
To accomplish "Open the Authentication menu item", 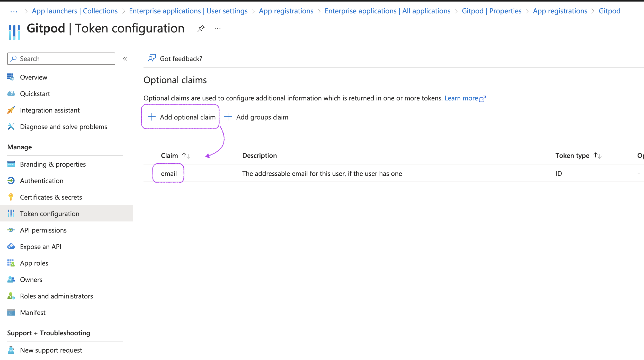I will (42, 181).
